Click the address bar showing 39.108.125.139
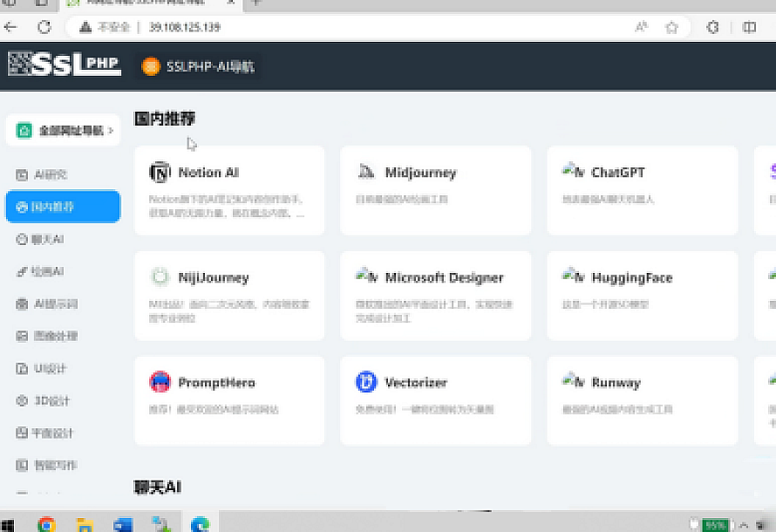The height and width of the screenshot is (532, 776). (349, 27)
